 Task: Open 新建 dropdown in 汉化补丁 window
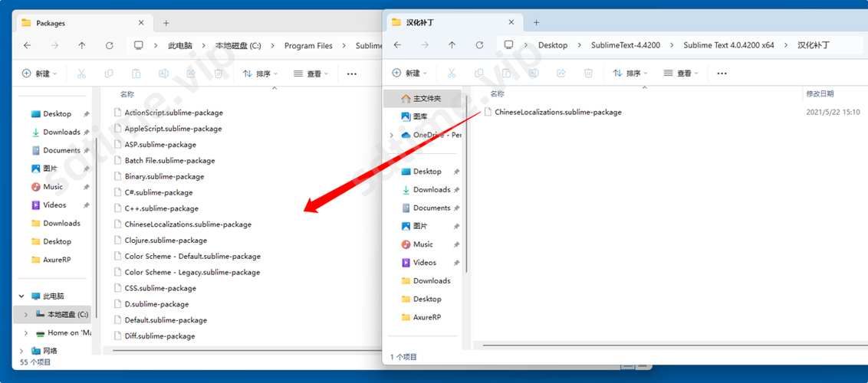pyautogui.click(x=409, y=73)
